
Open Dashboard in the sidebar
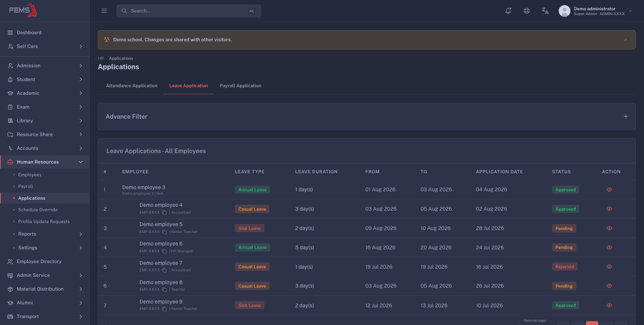45,33
